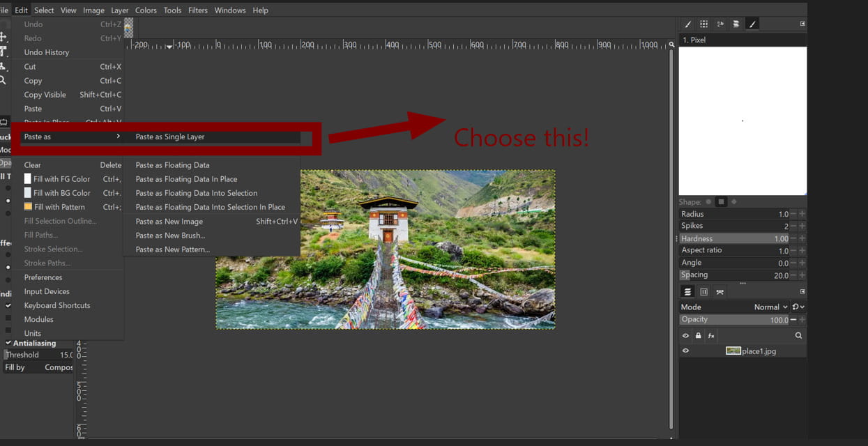Increase Radius with plus stepper
868x446 pixels.
802,214
